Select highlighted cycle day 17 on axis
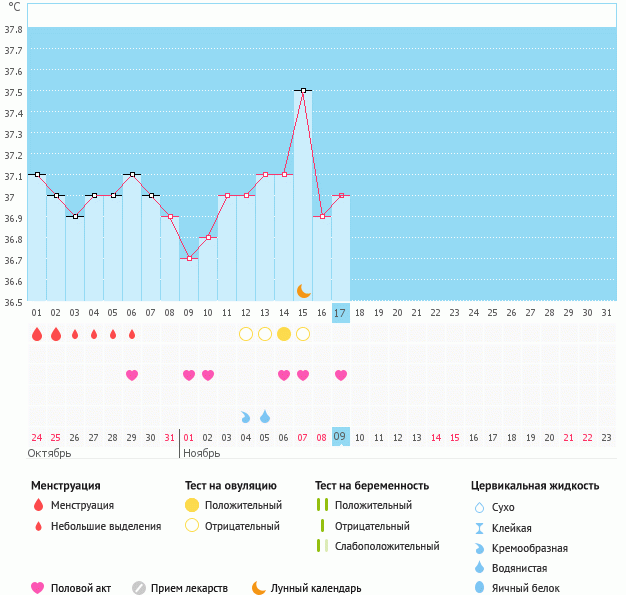Image resolution: width=626 pixels, height=595 pixels. 341,313
